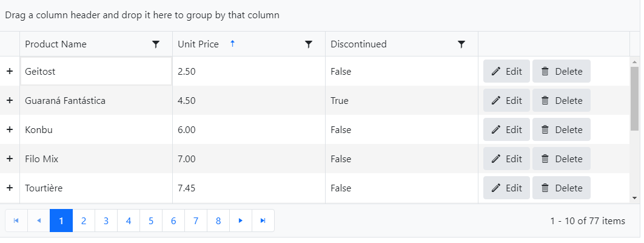This screenshot has height=243, width=644.
Task: Jump to the last page arrow
Action: coord(263,221)
